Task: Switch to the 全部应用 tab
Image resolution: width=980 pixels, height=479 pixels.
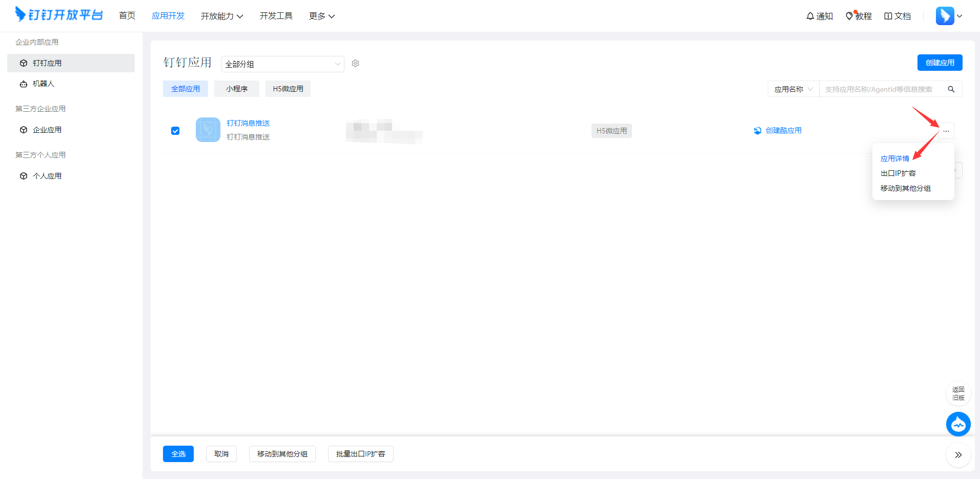Action: pyautogui.click(x=186, y=89)
